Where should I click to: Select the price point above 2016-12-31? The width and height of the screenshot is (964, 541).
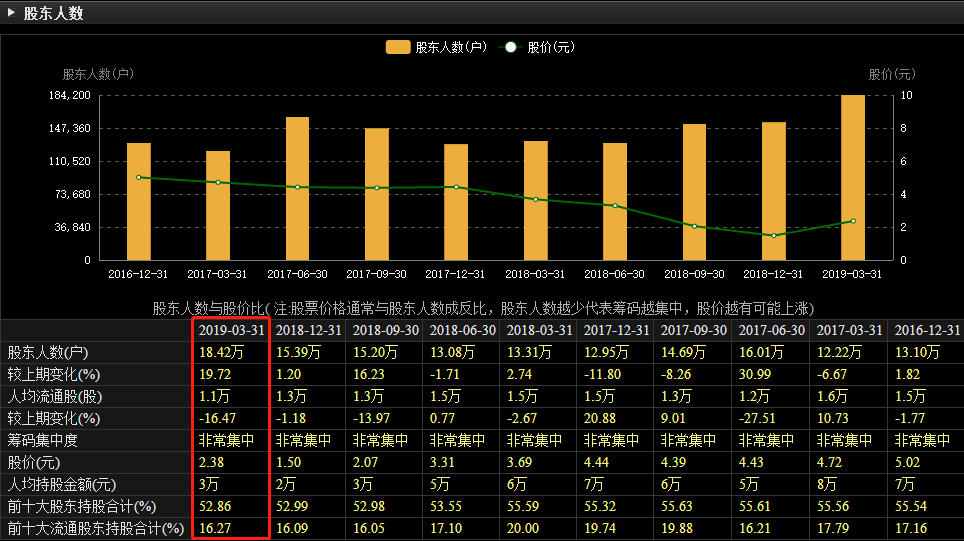coord(139,177)
